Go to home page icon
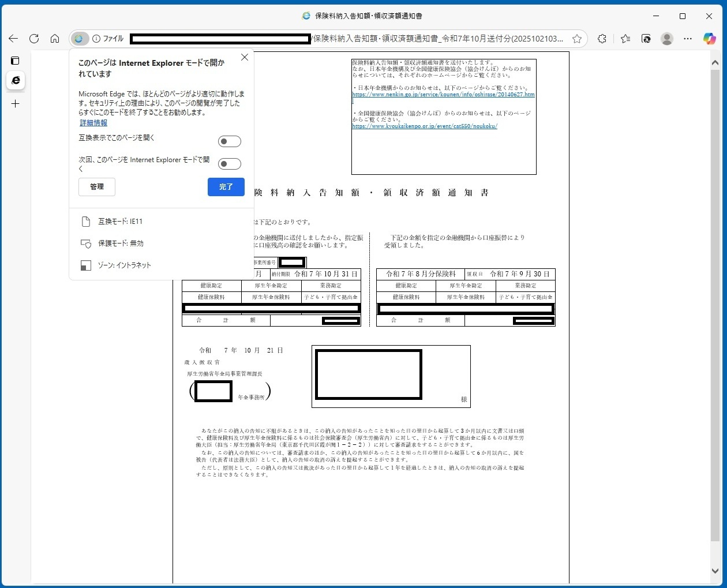Viewport: 727px width, 588px height. (55, 39)
